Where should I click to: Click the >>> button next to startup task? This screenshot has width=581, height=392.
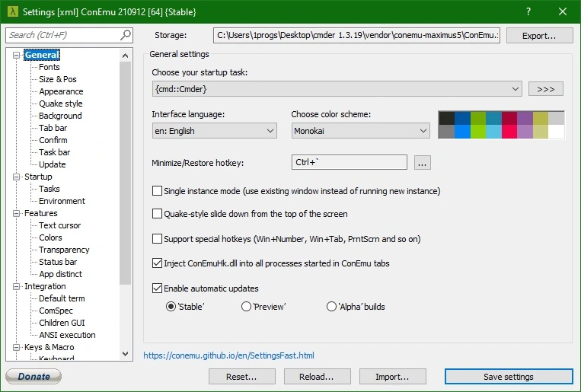(545, 89)
